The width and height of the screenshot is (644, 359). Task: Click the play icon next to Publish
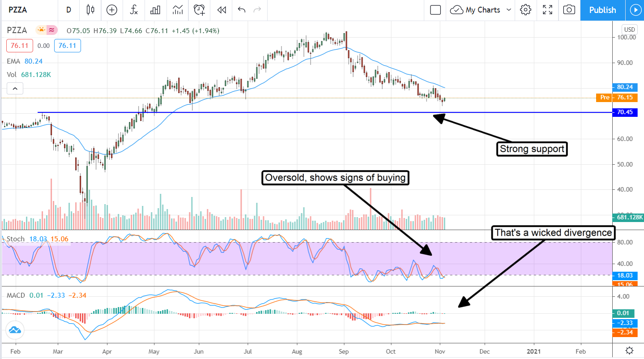[x=635, y=10]
